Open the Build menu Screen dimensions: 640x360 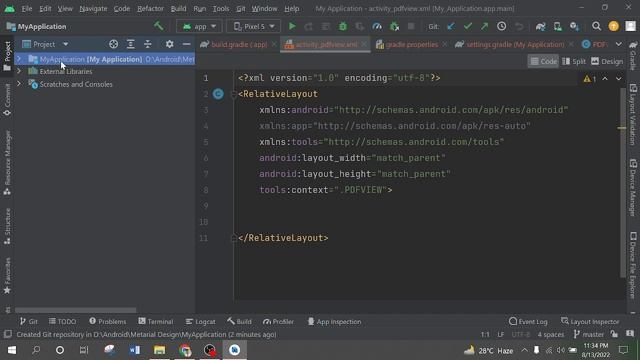click(178, 9)
